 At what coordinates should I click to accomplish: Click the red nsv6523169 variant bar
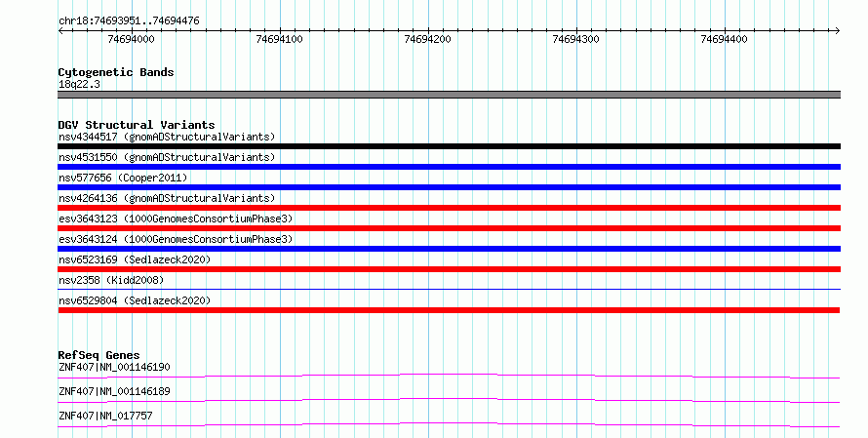[449, 269]
